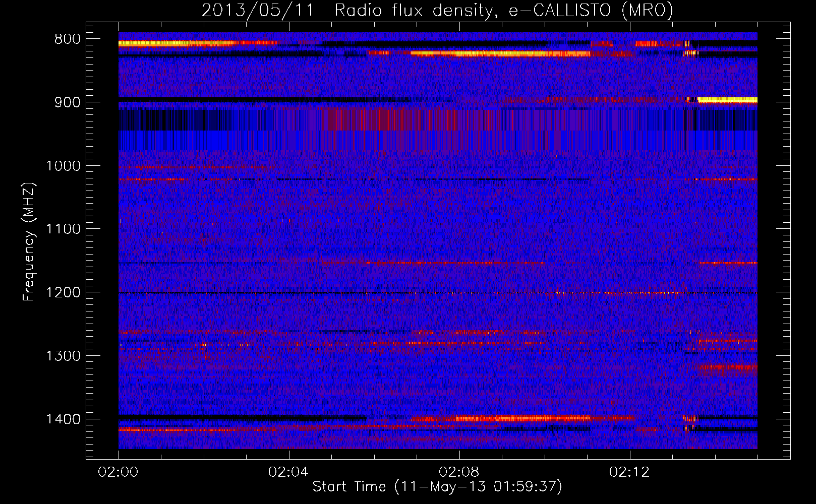The height and width of the screenshot is (504, 816).
Task: Click the 02:12 time tick label
Action: 630,472
